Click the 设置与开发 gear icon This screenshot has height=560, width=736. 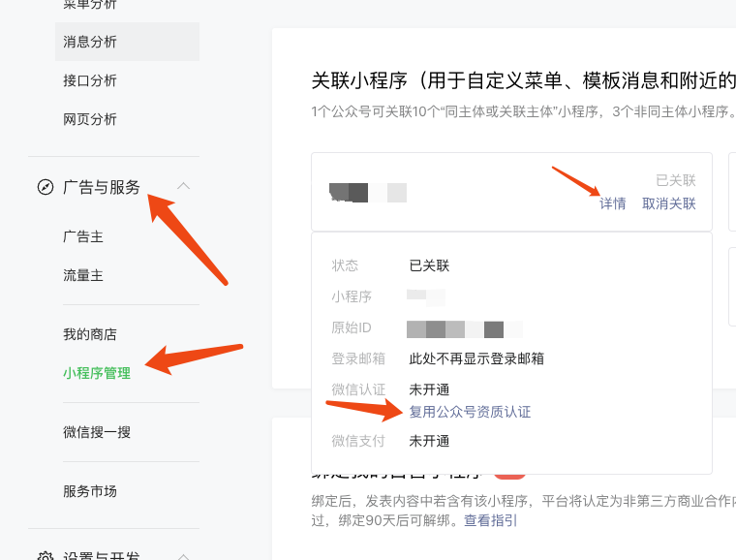click(x=46, y=556)
